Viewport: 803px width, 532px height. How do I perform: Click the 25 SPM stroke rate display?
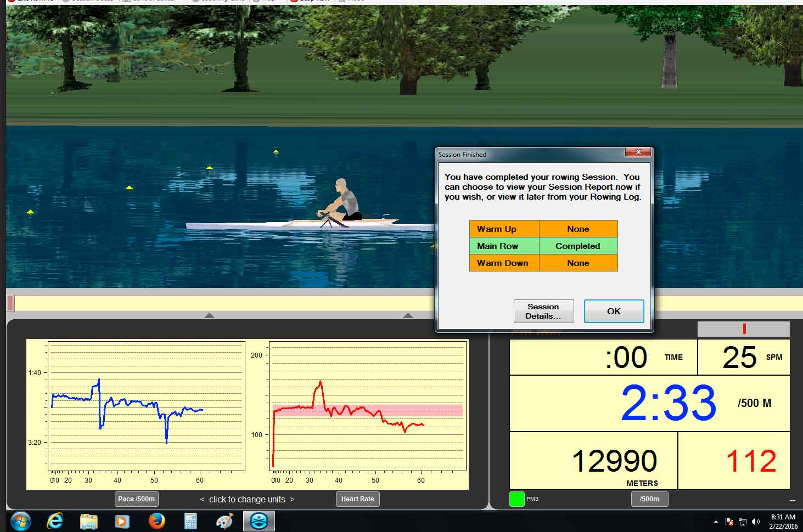coord(744,357)
